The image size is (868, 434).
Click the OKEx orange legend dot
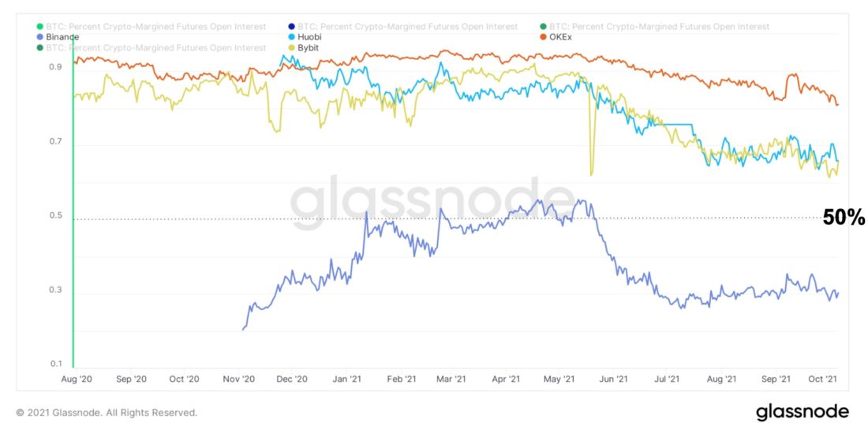[x=542, y=37]
